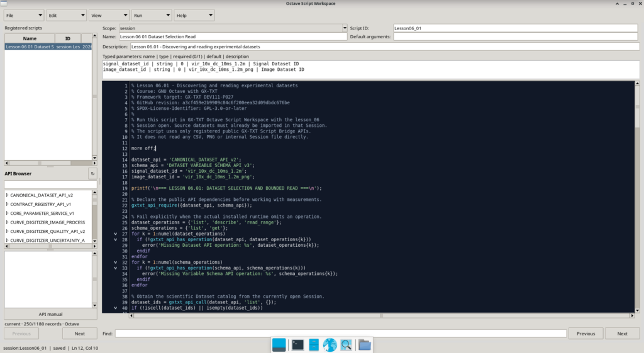Click Find Previous button
Screen dimensions: 644x353
click(586, 334)
